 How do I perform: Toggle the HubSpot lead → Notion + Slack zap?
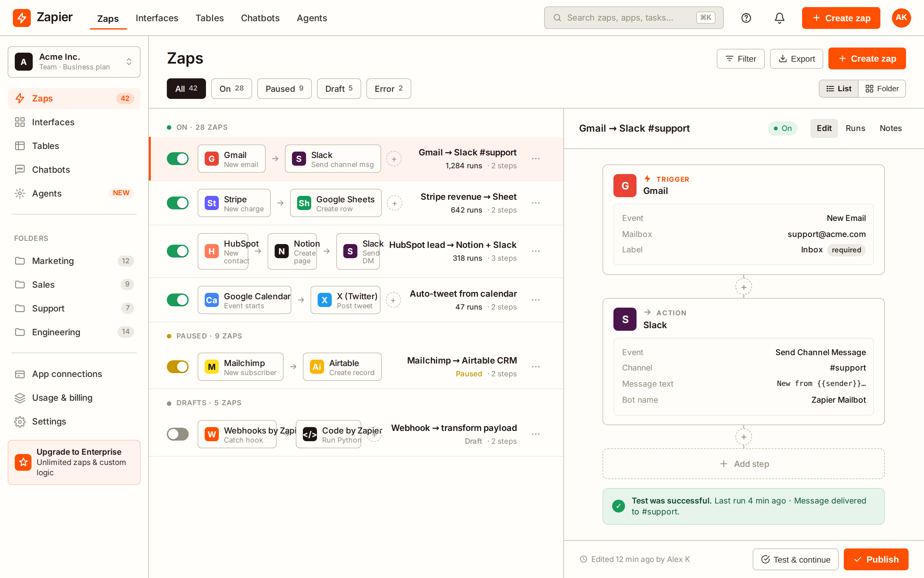point(177,251)
